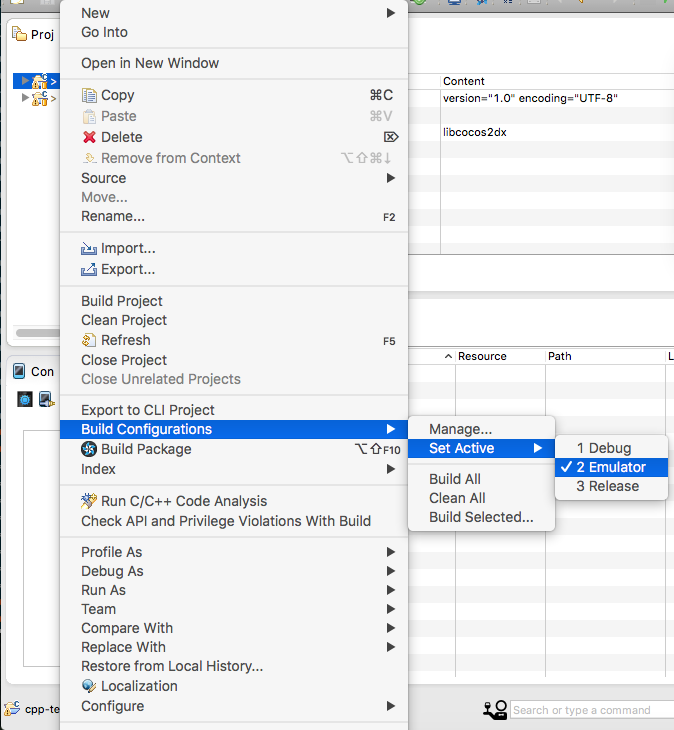The height and width of the screenshot is (730, 674).
Task: Click the Localization globe icon
Action: click(89, 687)
